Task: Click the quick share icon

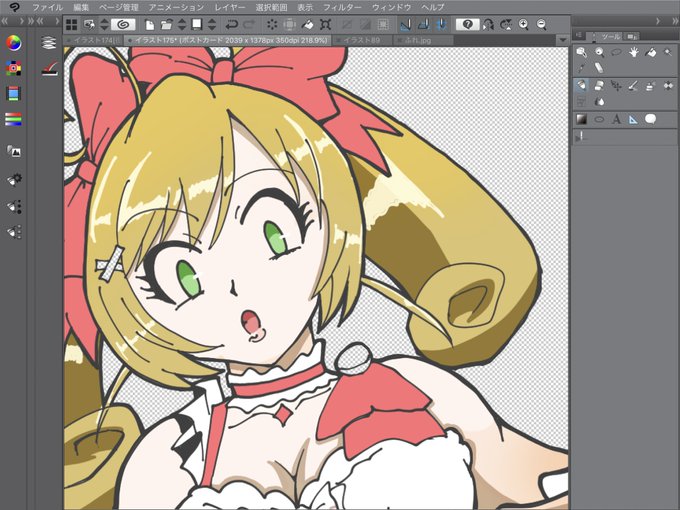Action: tap(89, 25)
